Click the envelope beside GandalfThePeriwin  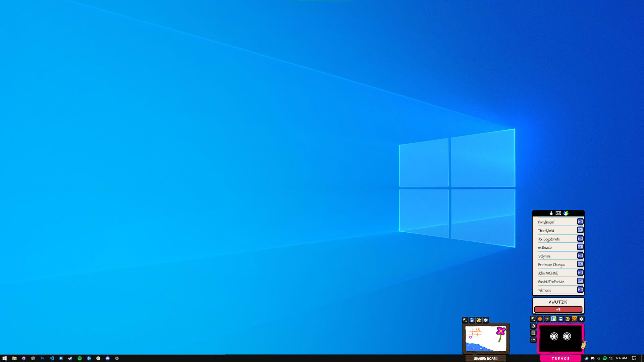coord(580,281)
